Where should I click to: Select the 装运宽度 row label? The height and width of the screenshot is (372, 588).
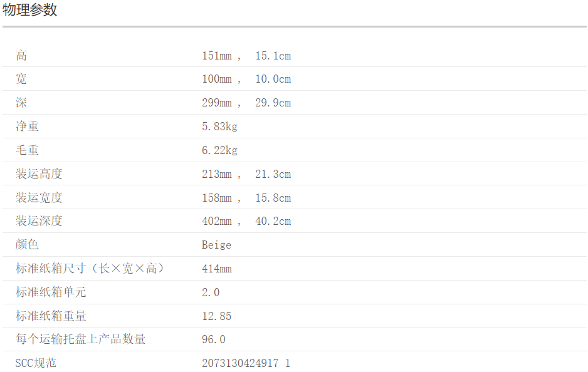click(x=39, y=198)
